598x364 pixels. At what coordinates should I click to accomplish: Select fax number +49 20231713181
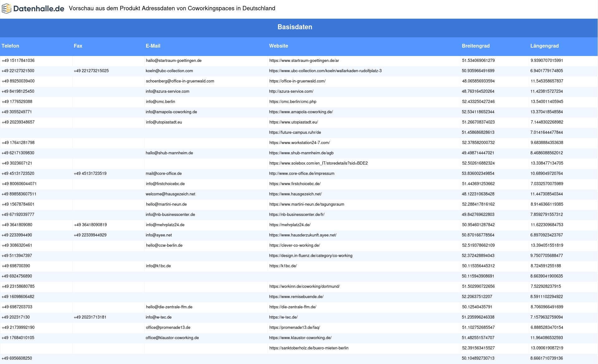(x=90, y=317)
